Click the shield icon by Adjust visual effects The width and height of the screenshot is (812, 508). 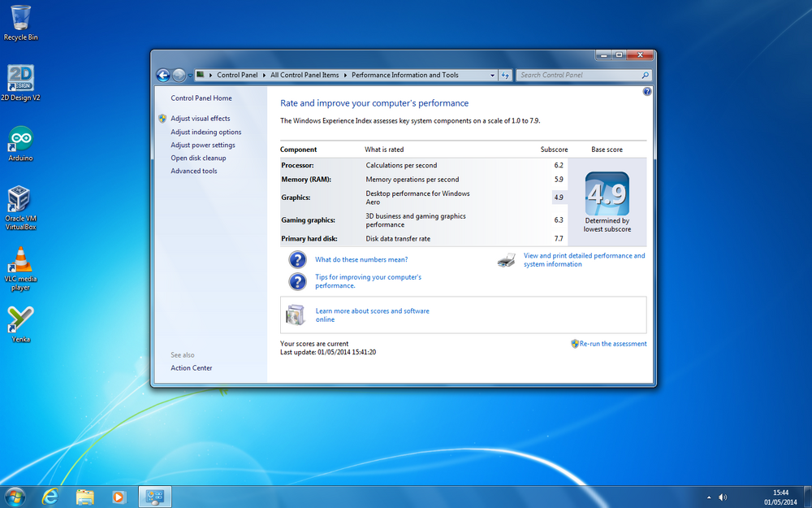162,118
